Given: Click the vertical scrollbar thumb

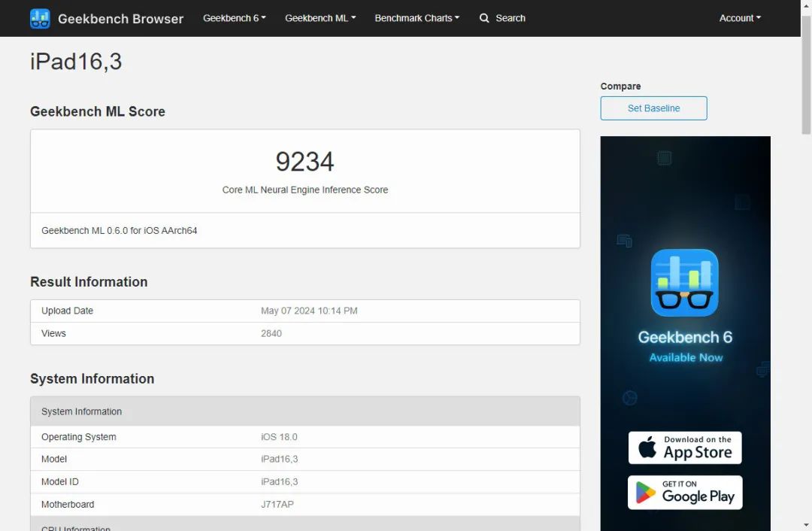Looking at the screenshot, I should tap(806, 83).
